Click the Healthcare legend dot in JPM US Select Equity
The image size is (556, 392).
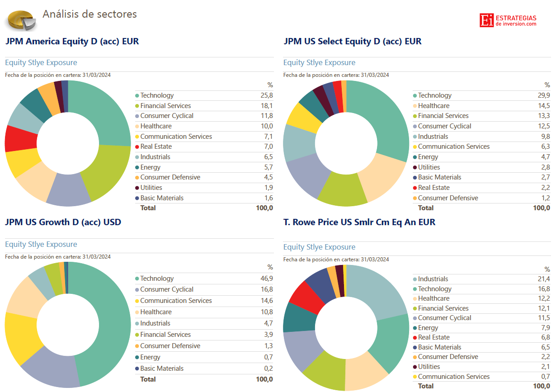[x=415, y=106]
